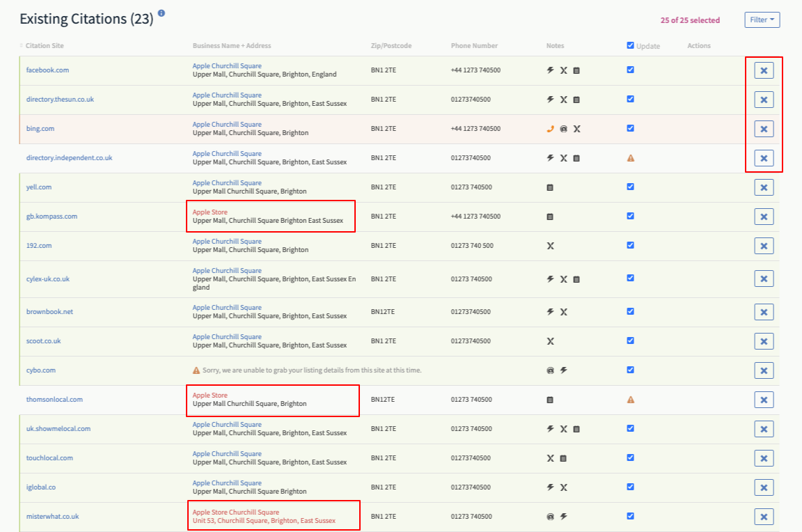Uncheck Update for cylex-uk.co.uk
The image size is (802, 532).
(x=630, y=279)
